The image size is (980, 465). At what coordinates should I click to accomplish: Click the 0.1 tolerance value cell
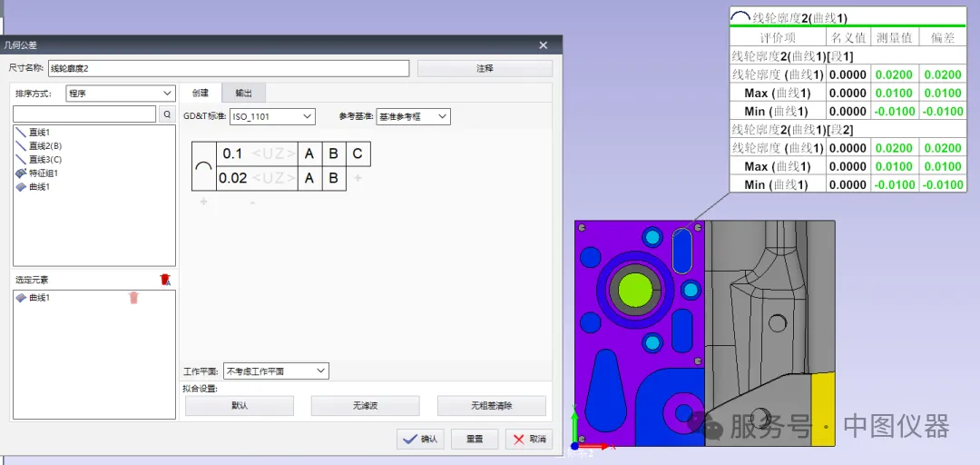232,154
